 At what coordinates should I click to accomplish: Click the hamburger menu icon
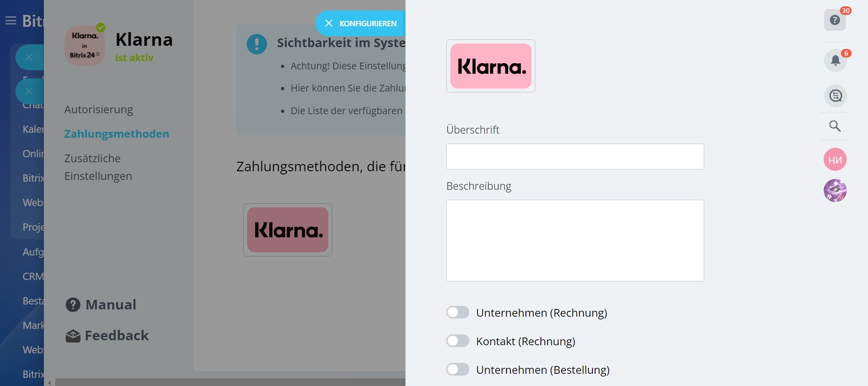pyautogui.click(x=11, y=20)
